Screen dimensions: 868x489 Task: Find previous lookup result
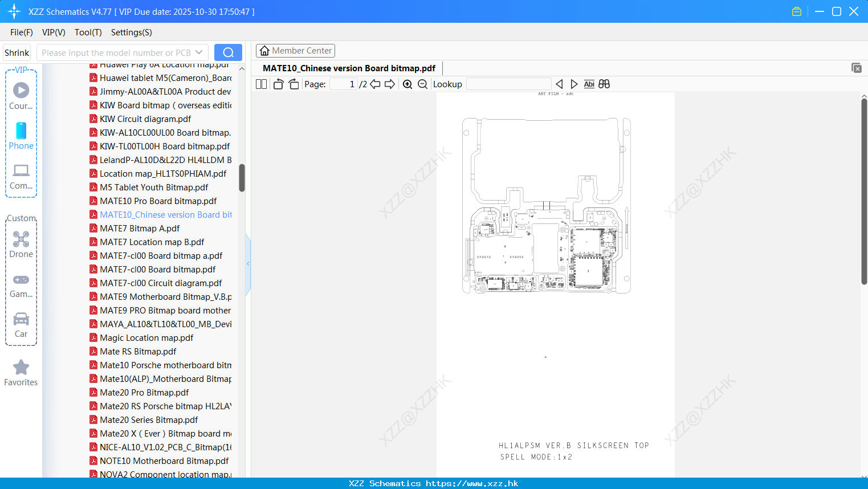559,84
